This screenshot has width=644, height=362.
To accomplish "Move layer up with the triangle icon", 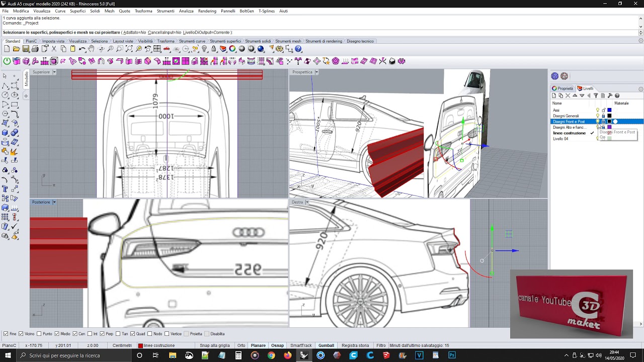I will (x=575, y=96).
